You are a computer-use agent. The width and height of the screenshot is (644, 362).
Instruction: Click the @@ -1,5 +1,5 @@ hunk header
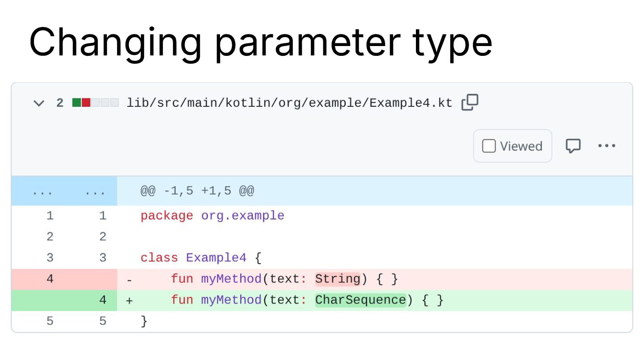point(197,191)
